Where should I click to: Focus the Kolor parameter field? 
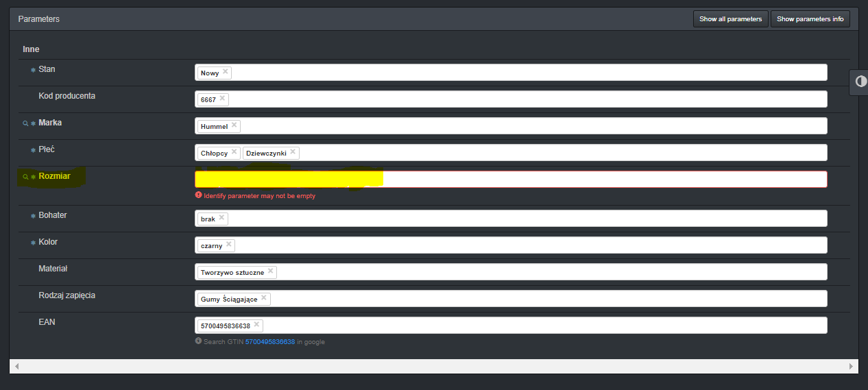[528, 245]
